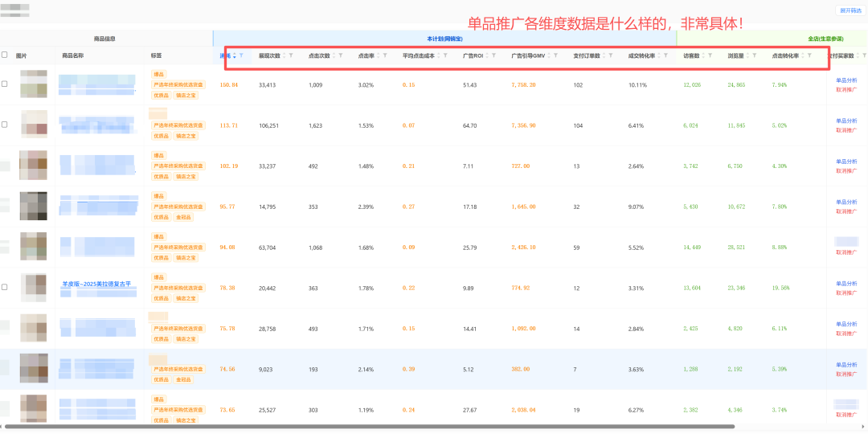This screenshot has width=868, height=438.
Task: Open the filter icon for 消耗 column
Action: (x=241, y=55)
